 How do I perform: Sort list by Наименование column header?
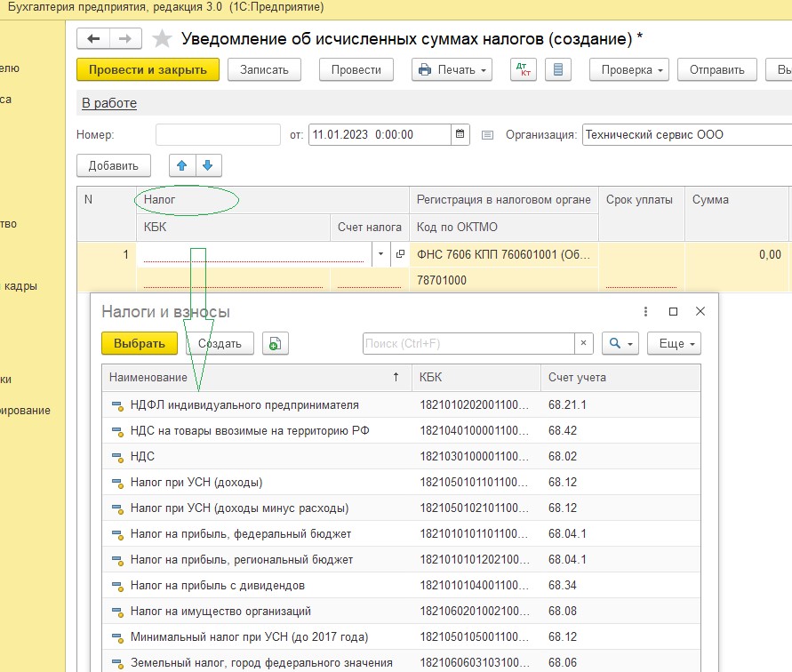pyautogui.click(x=148, y=378)
